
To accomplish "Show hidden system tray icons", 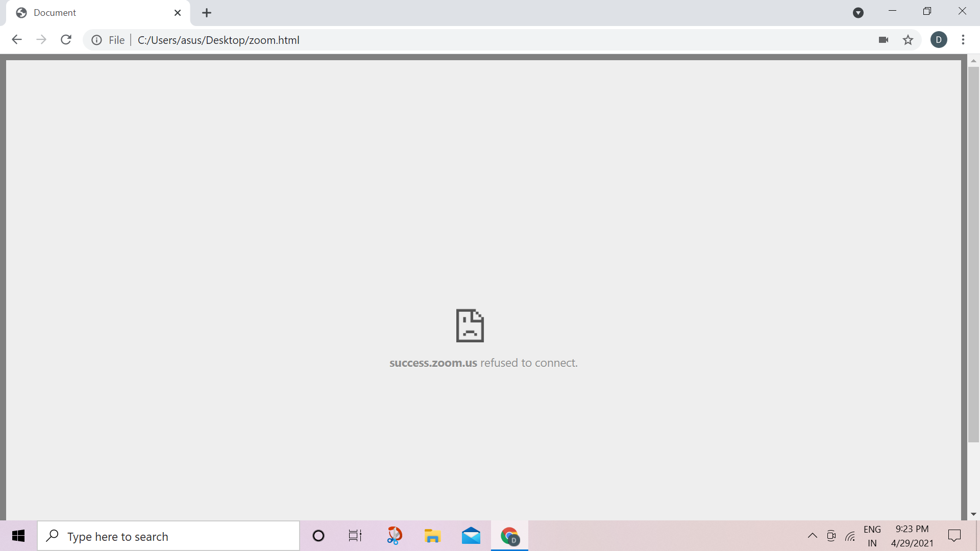I will [x=812, y=536].
